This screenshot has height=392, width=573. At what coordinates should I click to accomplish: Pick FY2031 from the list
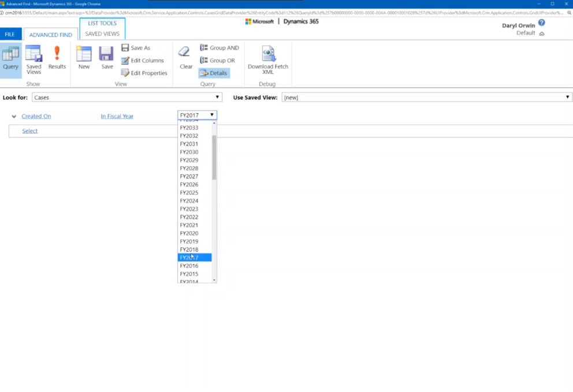point(195,144)
